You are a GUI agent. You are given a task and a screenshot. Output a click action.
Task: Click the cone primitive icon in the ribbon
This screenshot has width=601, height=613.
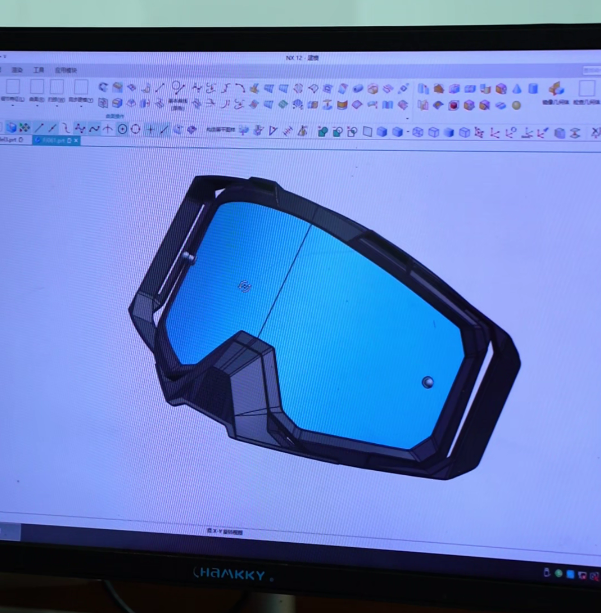[x=517, y=89]
